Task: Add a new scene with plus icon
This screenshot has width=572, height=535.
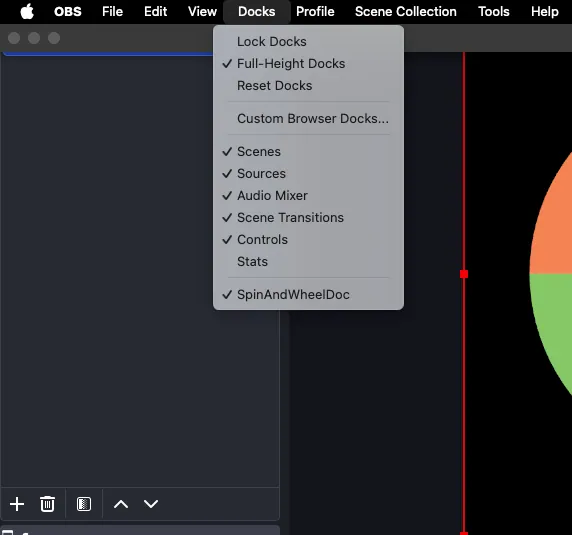Action: [x=17, y=504]
